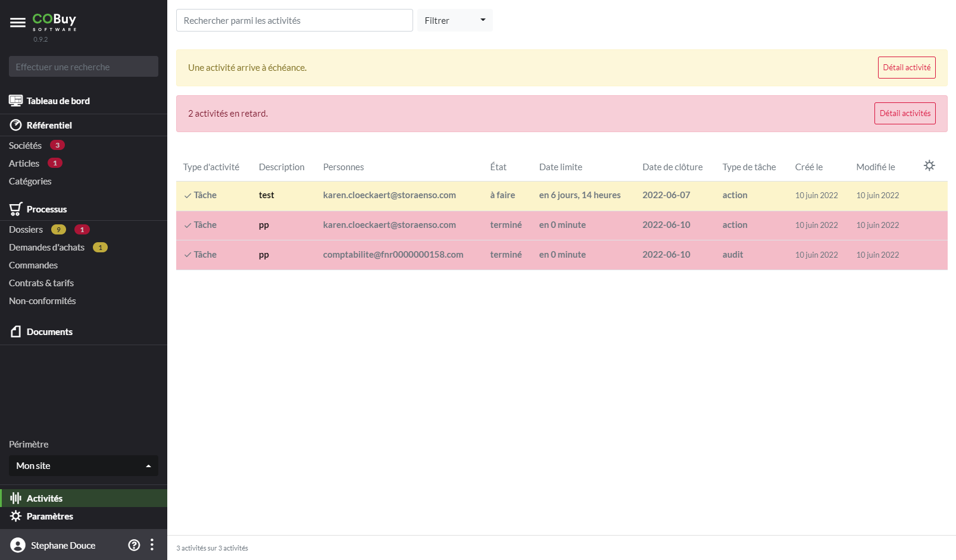The image size is (956, 560).
Task: Open table column settings gear icon
Action: [x=929, y=166]
